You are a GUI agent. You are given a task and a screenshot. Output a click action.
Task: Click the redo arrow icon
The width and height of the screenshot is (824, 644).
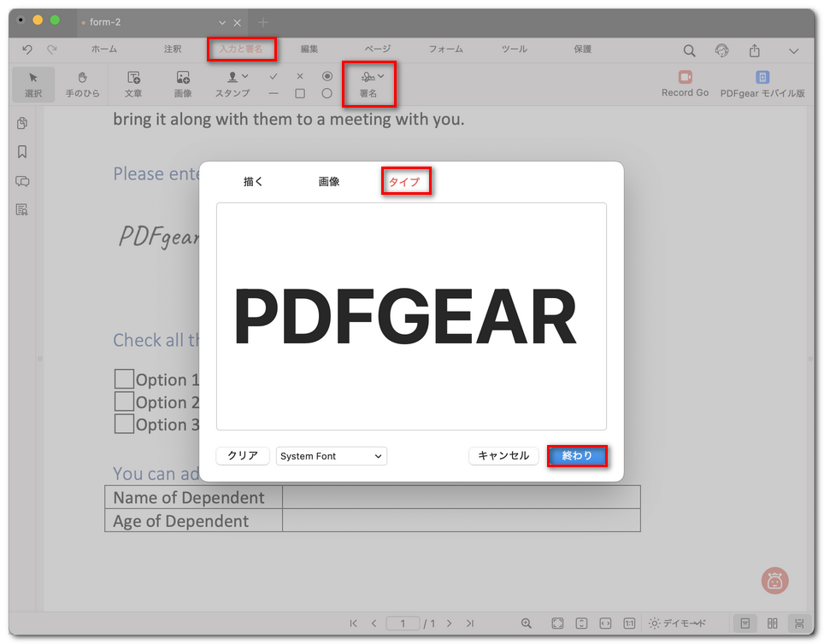[x=52, y=50]
